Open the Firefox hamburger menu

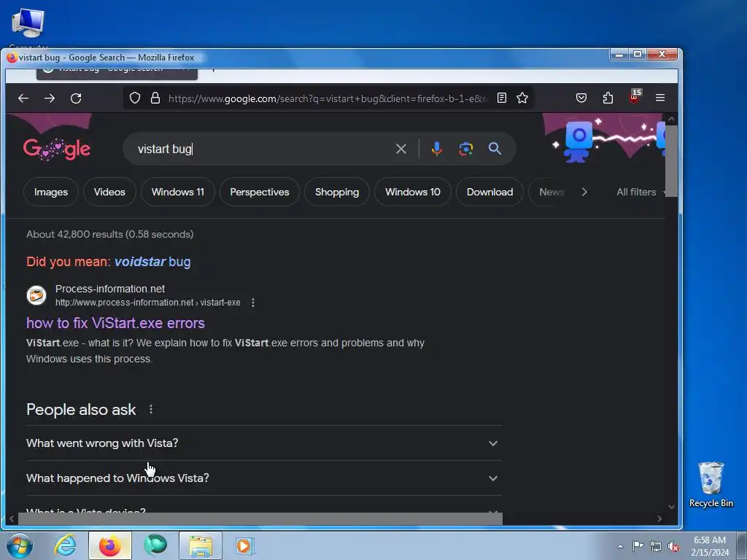660,98
